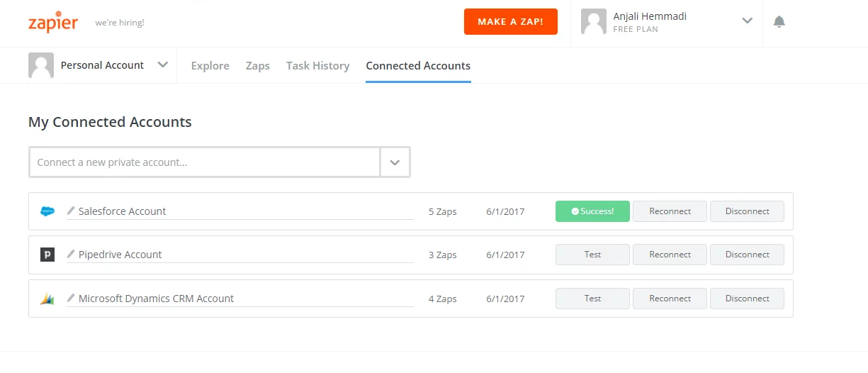868x373 pixels.
Task: Click the 3 Zaps count
Action: (443, 255)
